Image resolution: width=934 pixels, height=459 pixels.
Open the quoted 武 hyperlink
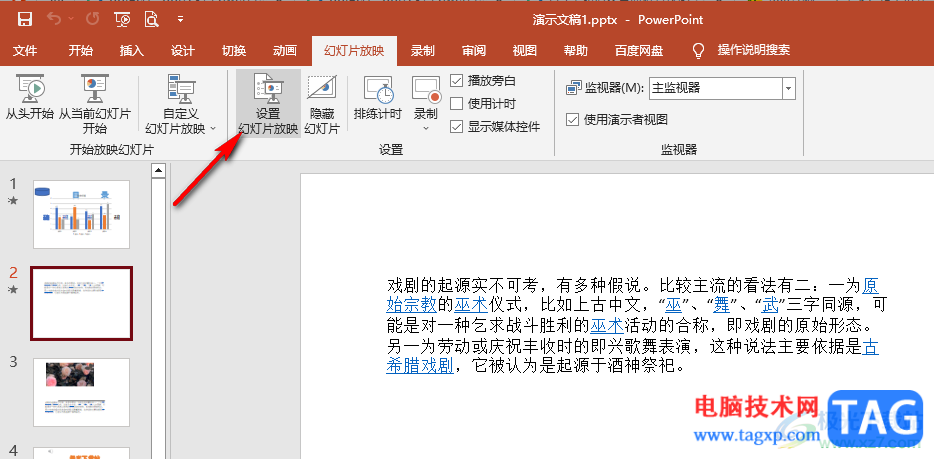(x=770, y=305)
